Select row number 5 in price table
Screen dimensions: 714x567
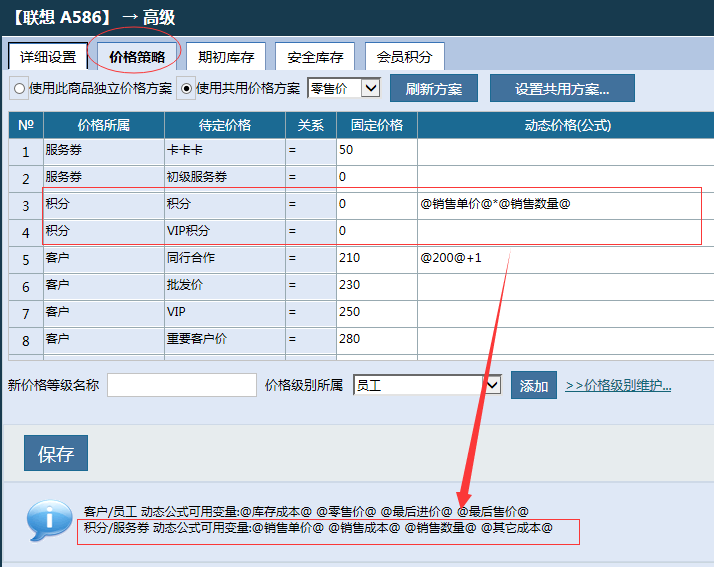pyautogui.click(x=26, y=260)
